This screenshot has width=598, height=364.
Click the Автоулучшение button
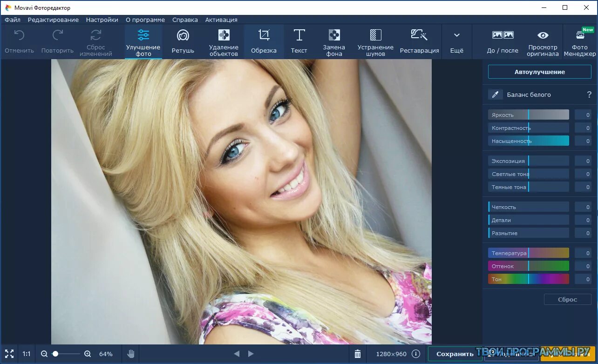click(x=540, y=72)
